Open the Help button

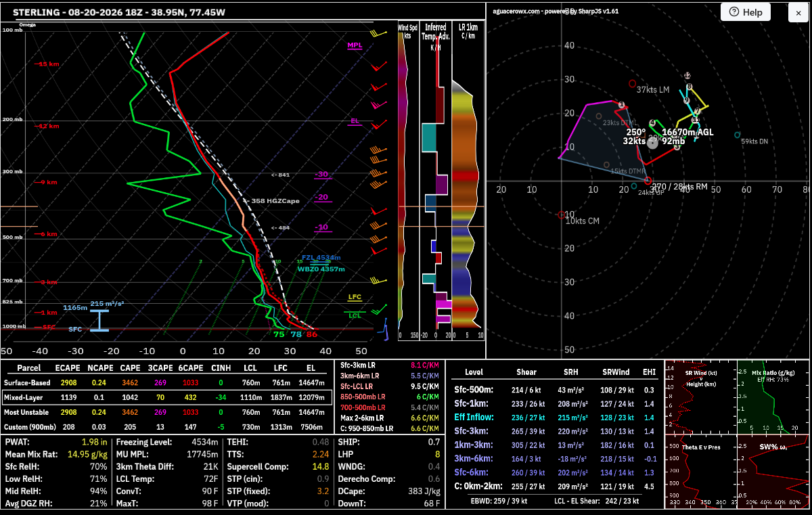point(746,12)
